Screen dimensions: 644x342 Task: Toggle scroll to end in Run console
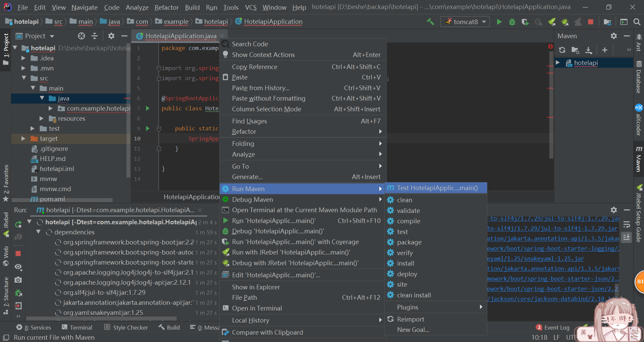pyautogui.click(x=627, y=237)
